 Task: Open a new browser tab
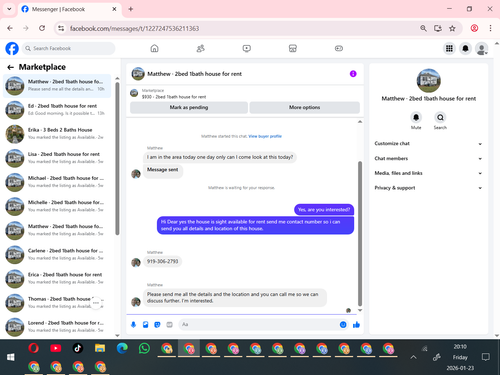[131, 9]
